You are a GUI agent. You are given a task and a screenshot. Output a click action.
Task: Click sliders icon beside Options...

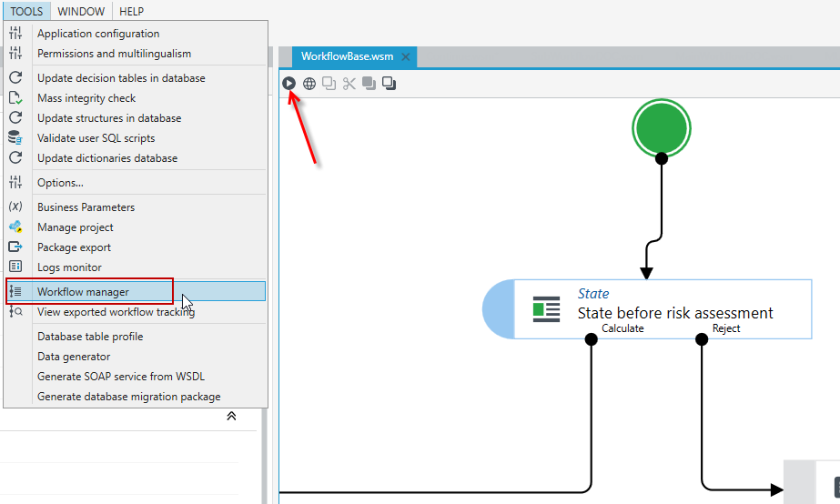15,182
